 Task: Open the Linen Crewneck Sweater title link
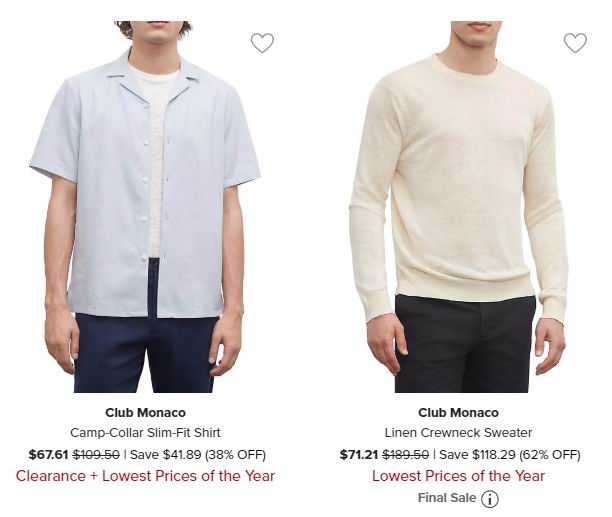click(458, 433)
